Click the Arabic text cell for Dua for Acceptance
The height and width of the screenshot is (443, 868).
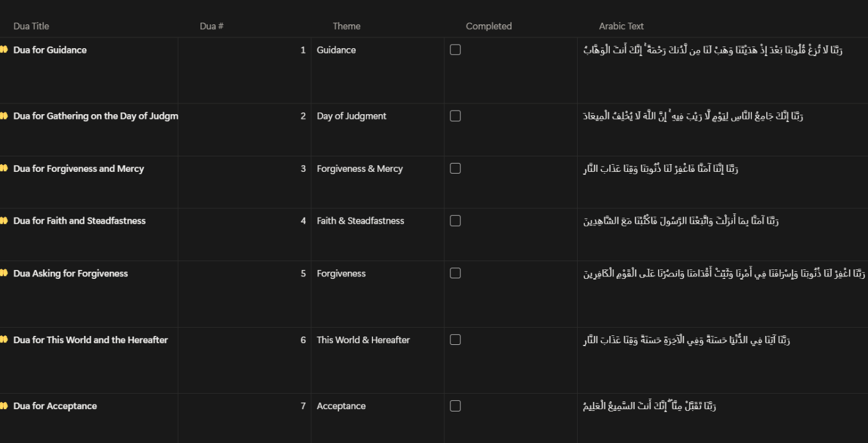[x=650, y=406]
